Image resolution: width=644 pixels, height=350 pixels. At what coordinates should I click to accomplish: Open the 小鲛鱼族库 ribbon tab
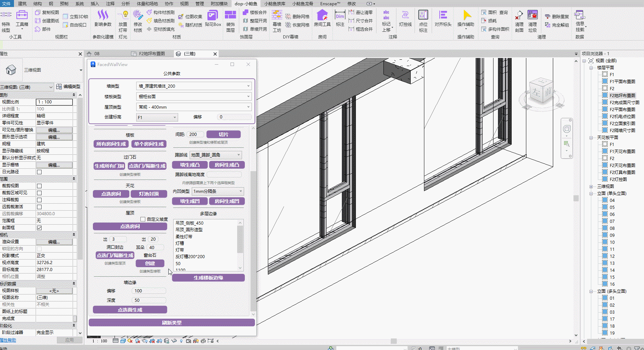click(x=275, y=3)
